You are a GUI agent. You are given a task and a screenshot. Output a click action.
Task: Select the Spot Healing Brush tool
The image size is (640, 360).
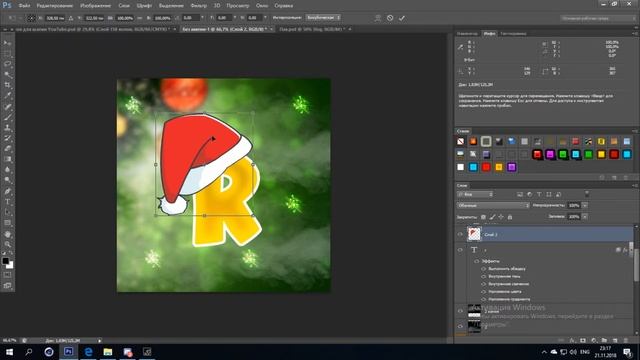[7, 107]
